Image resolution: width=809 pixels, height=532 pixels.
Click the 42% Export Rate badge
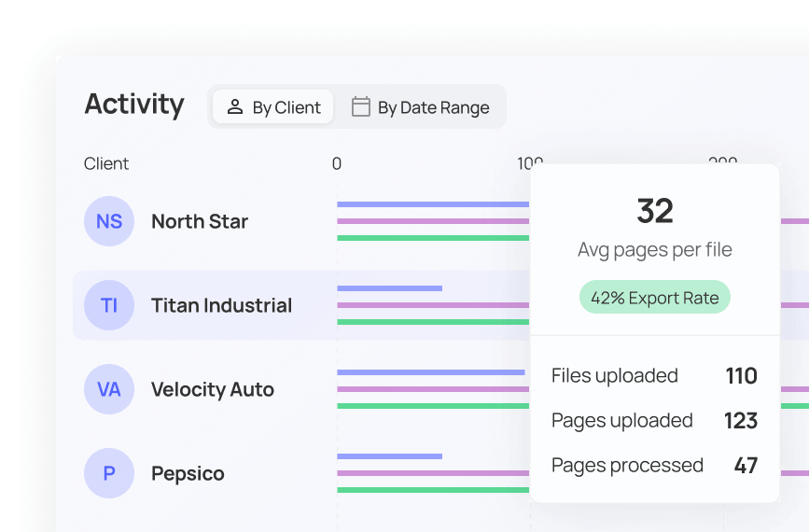click(x=655, y=297)
